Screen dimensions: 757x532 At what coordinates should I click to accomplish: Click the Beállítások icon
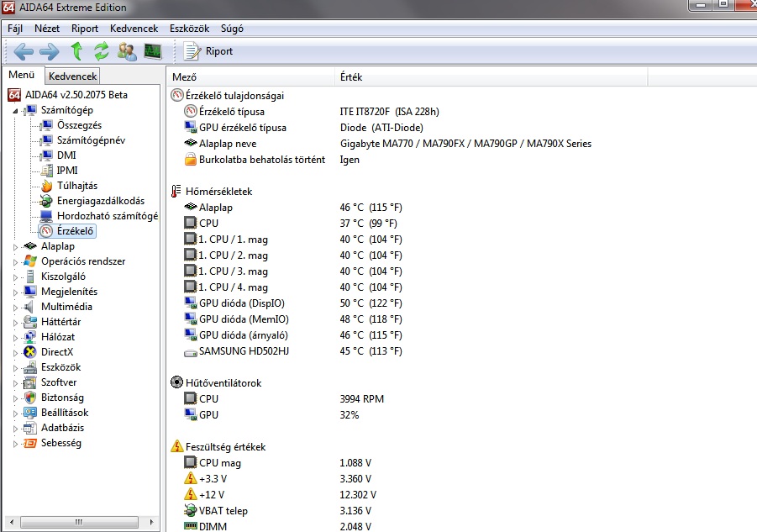pos(30,413)
